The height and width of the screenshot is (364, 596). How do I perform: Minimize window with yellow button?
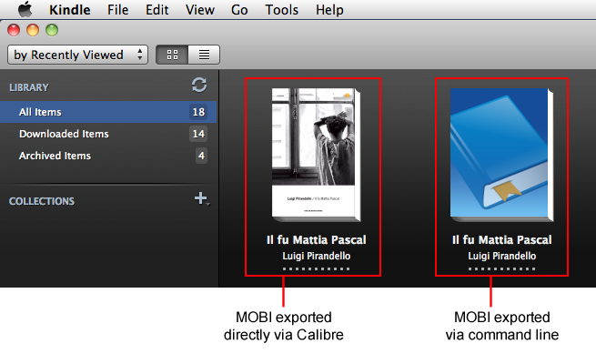(x=33, y=30)
